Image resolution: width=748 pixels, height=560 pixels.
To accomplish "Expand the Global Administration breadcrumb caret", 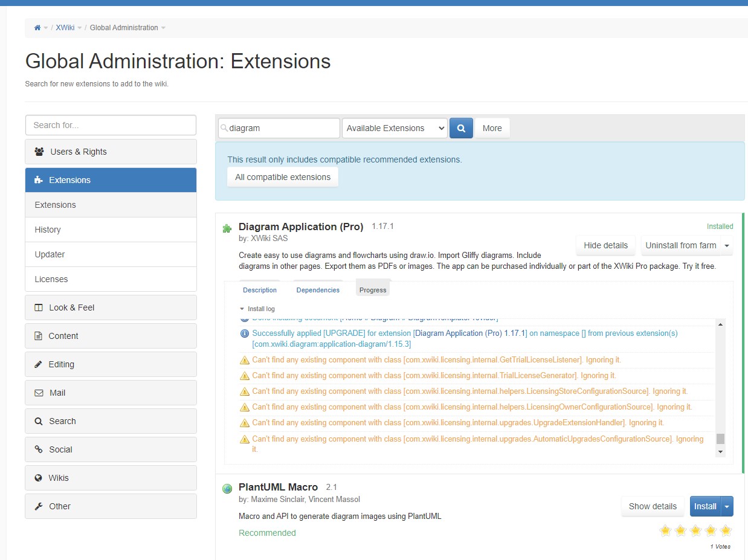I will coord(163,28).
